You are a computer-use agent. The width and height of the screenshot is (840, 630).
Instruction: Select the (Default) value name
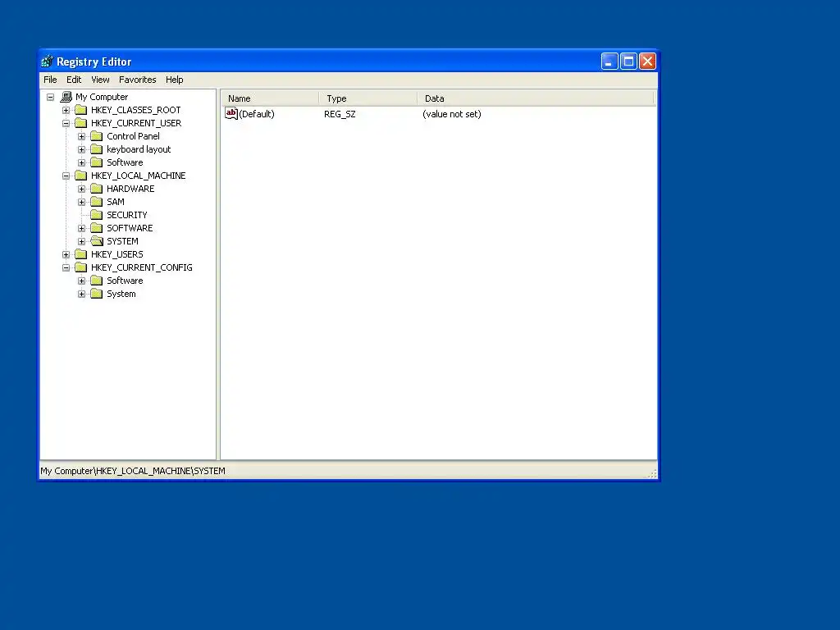(257, 114)
